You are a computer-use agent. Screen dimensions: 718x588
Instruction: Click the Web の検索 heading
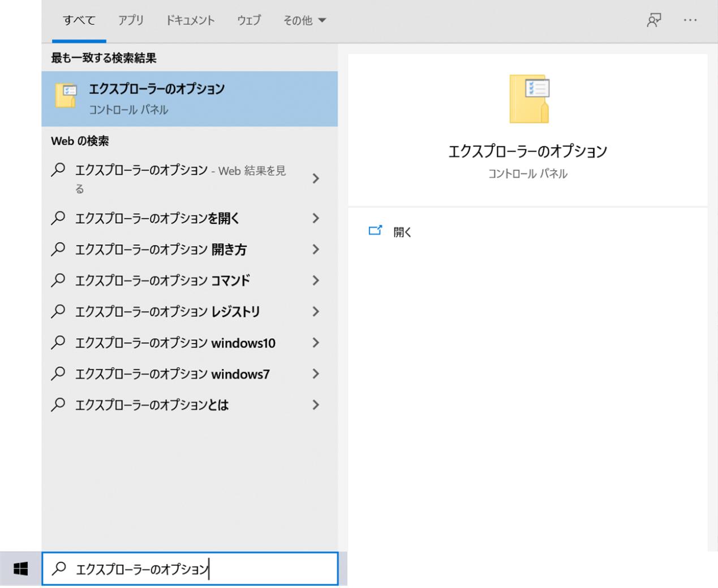click(x=80, y=141)
